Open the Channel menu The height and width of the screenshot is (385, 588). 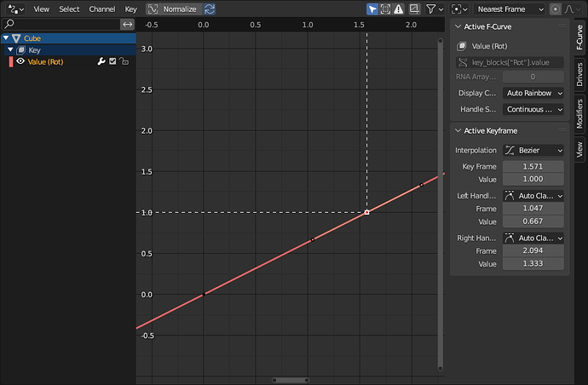[102, 9]
